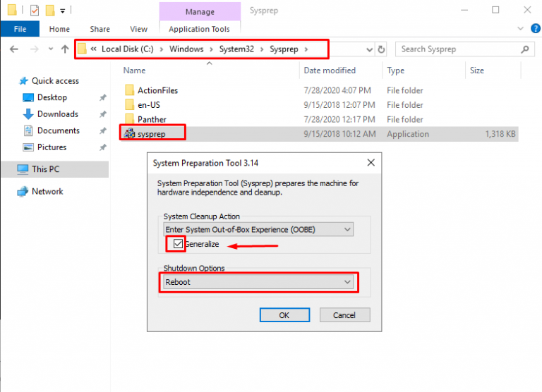The height and width of the screenshot is (392, 542).
Task: Click Cancel in the Sysprep dialog
Action: [x=344, y=315]
